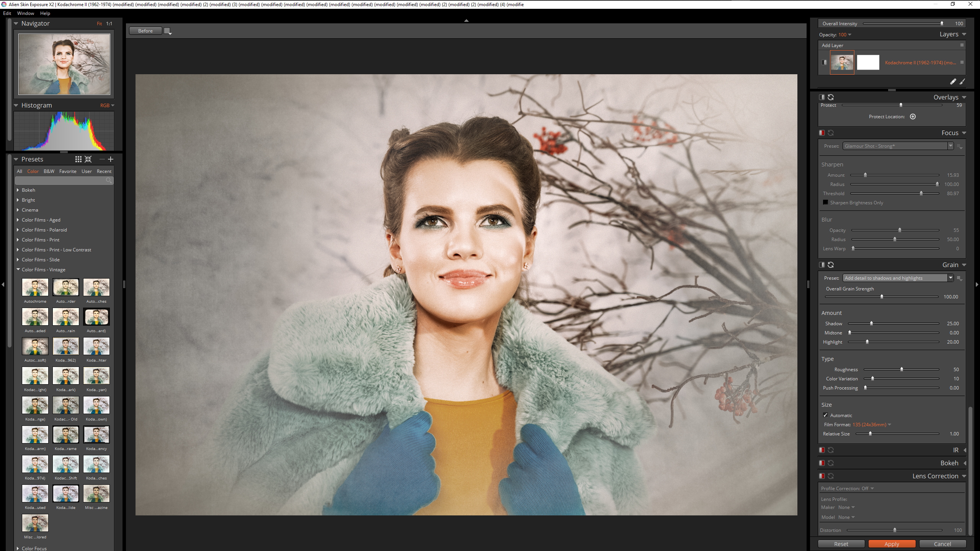980x551 pixels.
Task: Click the Protect Location crosshair icon
Action: pyautogui.click(x=913, y=117)
